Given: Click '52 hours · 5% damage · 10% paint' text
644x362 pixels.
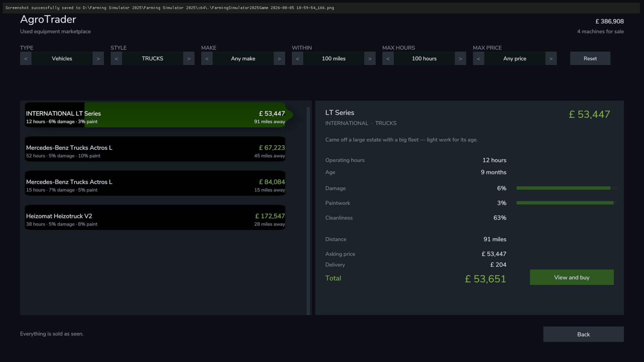Looking at the screenshot, I should pos(63,156).
